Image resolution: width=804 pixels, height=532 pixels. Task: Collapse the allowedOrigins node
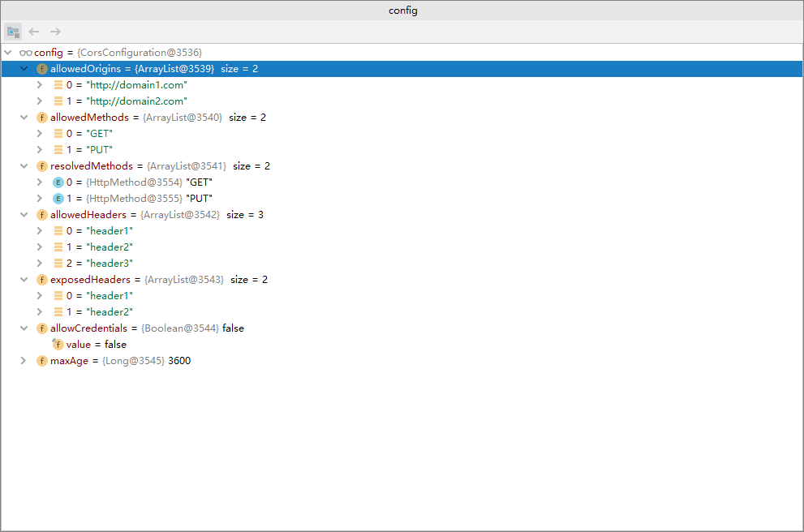click(x=24, y=69)
